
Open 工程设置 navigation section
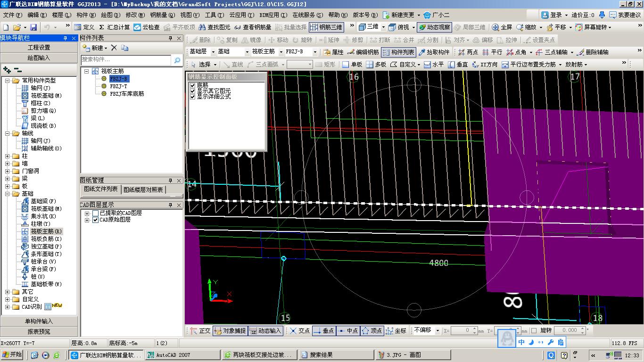click(39, 48)
